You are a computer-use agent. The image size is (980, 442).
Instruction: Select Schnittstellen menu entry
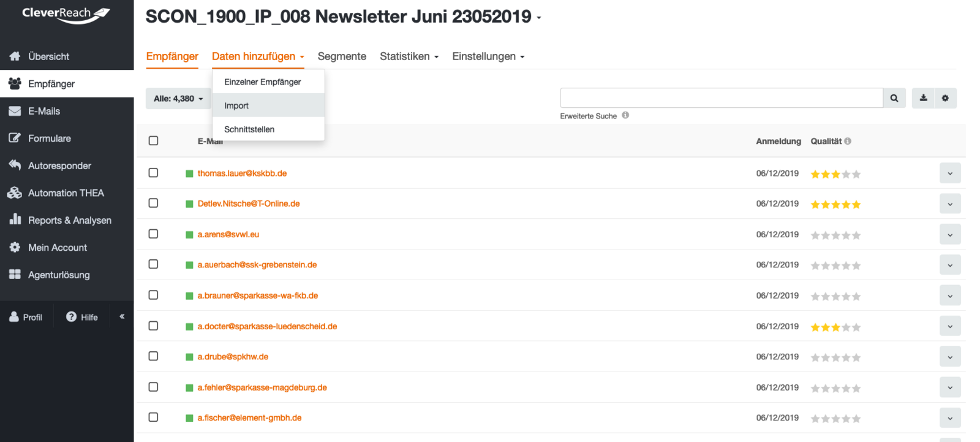[249, 129]
